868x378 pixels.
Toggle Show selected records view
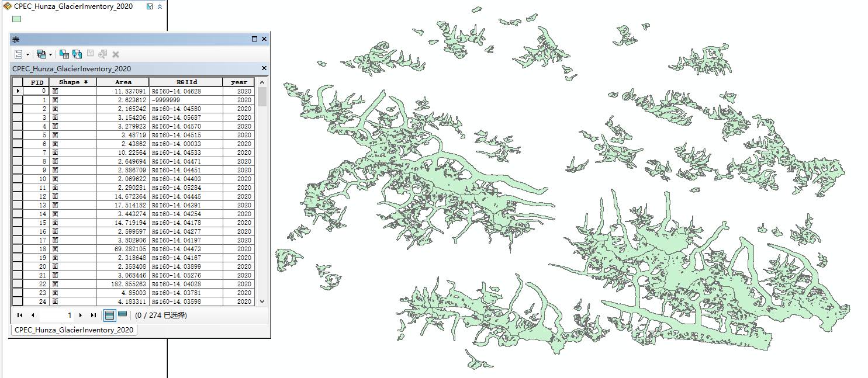[x=122, y=314]
